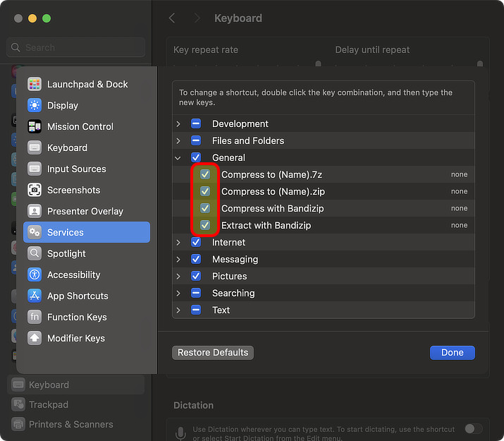Open Mission Control icon in list

[x=35, y=126]
